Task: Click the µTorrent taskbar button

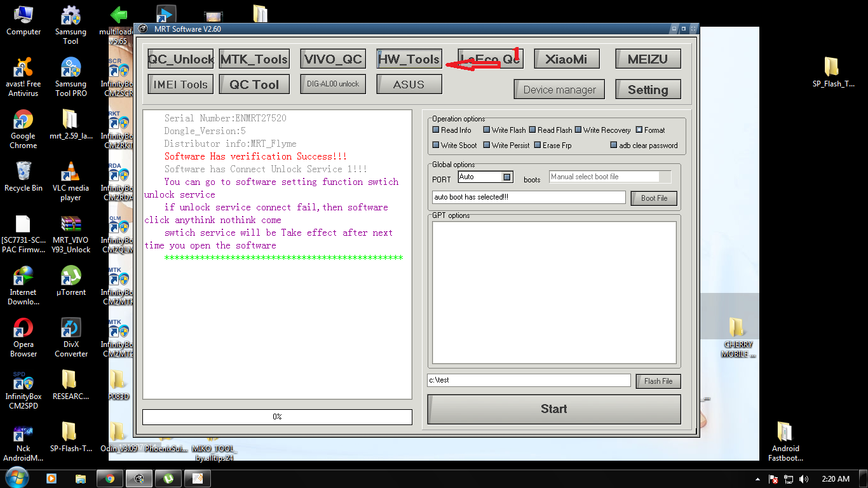Action: 168,478
